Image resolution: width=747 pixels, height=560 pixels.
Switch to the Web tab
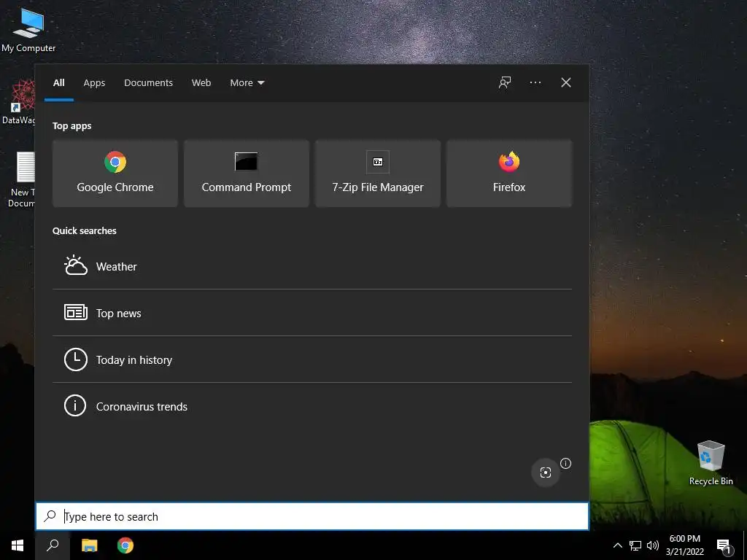[x=201, y=83]
